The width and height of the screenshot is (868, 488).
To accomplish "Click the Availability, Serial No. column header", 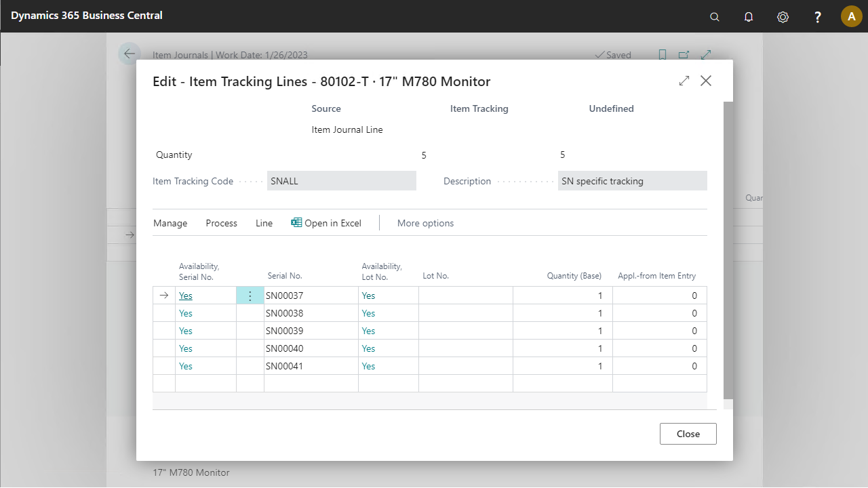I will 199,271.
